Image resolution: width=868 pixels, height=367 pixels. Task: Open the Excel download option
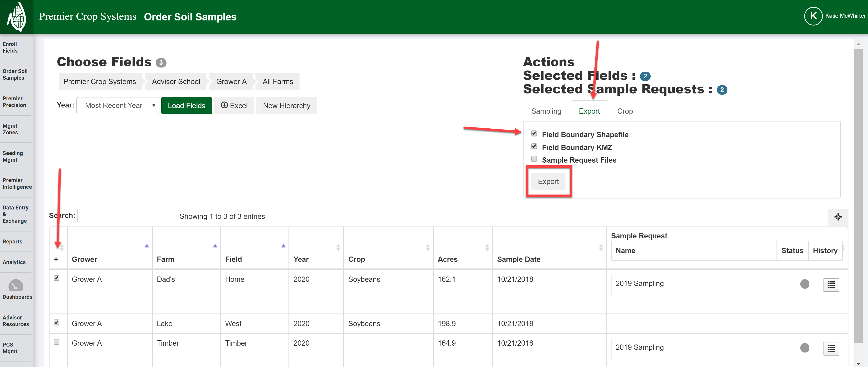coord(234,105)
